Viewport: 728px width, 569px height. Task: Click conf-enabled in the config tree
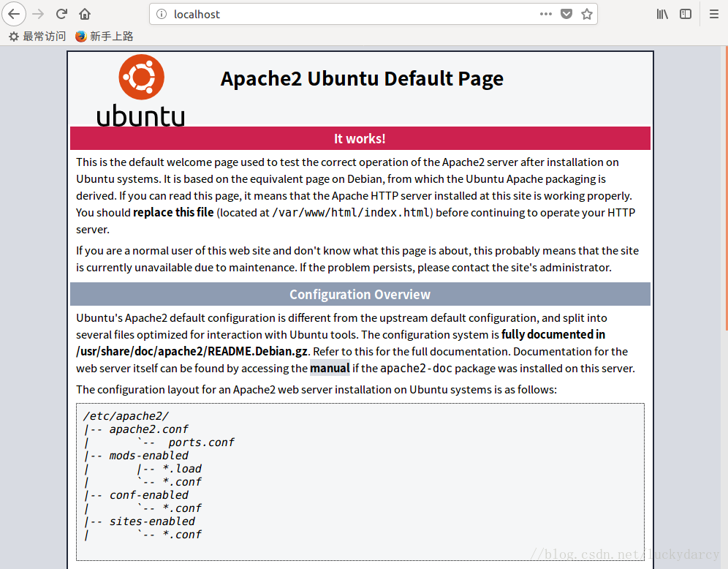[x=149, y=495]
